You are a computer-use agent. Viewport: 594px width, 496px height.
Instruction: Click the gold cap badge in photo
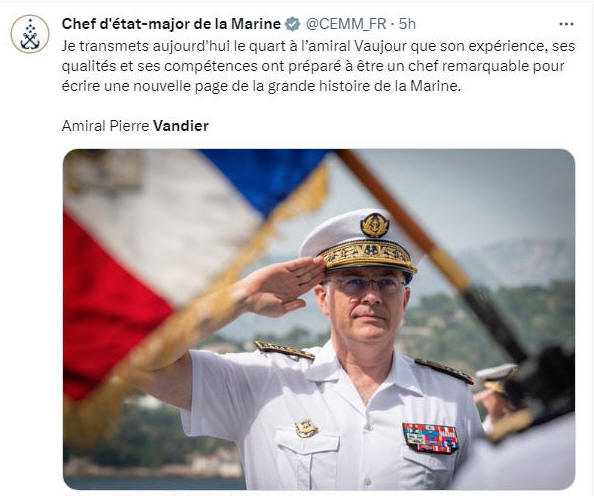pyautogui.click(x=374, y=225)
